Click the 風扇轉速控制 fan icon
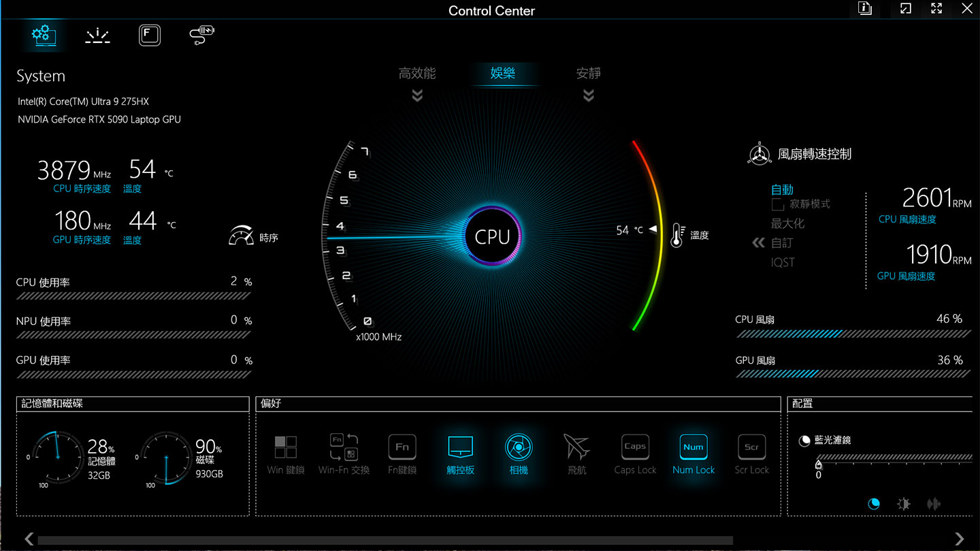 click(758, 154)
